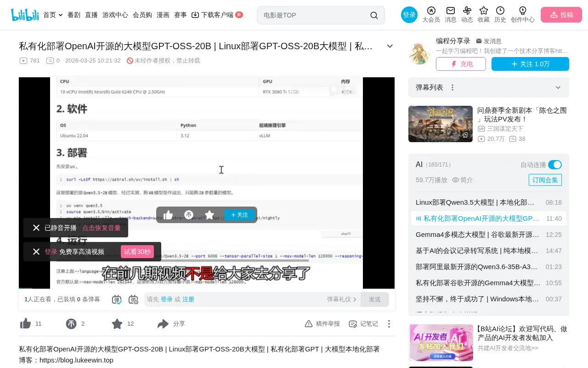The width and height of the screenshot is (588, 368).
Task: Click the search magnifier icon
Action: (x=374, y=15)
